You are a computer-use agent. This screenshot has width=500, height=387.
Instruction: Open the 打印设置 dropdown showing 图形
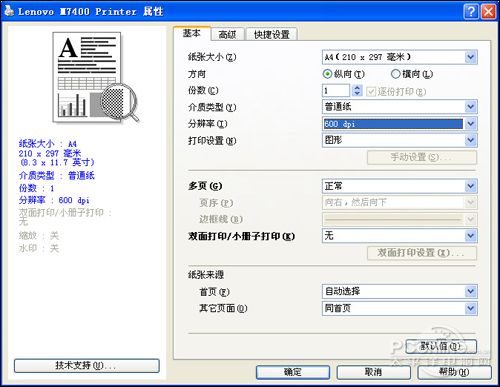tap(400, 140)
